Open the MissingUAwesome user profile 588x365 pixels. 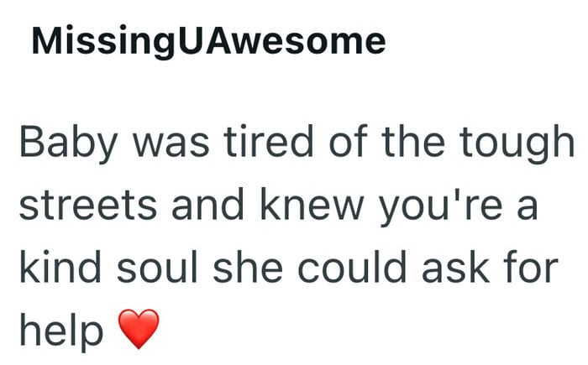pyautogui.click(x=208, y=40)
